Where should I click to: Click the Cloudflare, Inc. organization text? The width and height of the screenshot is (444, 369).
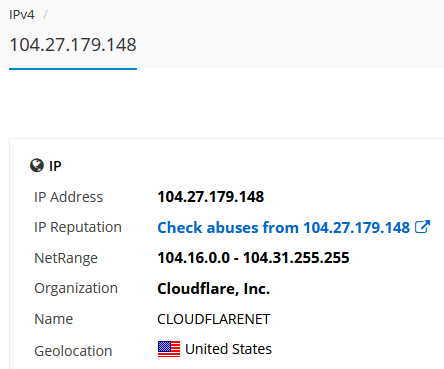pyautogui.click(x=213, y=289)
